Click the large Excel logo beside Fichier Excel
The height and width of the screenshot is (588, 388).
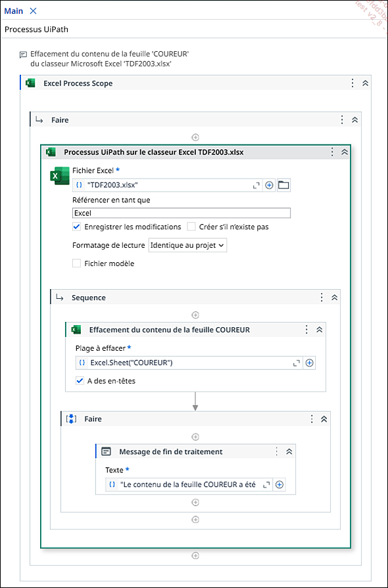tap(60, 175)
